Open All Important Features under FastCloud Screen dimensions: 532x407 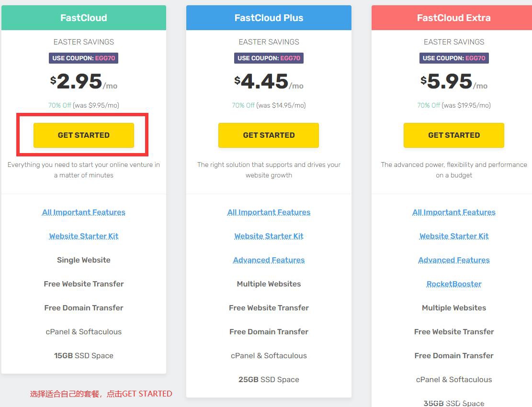pyautogui.click(x=84, y=212)
